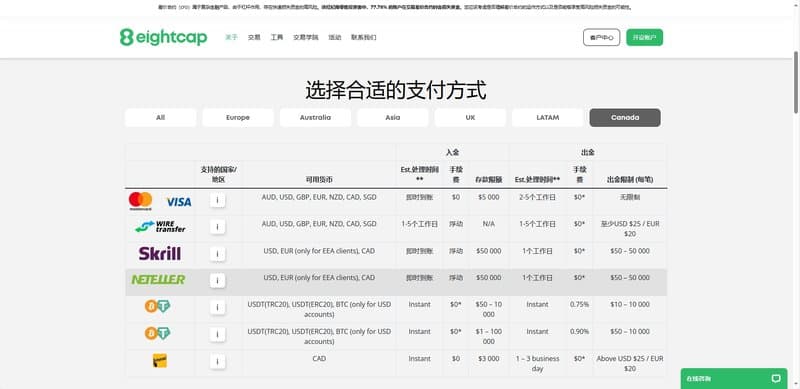Open the 关于 nav menu item
The image size is (800, 389).
(232, 37)
